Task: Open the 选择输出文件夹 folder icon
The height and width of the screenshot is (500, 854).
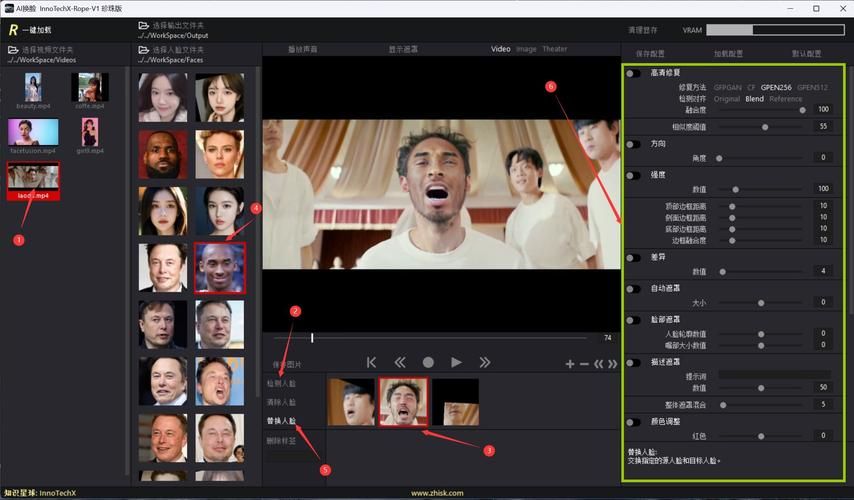Action: (144, 25)
